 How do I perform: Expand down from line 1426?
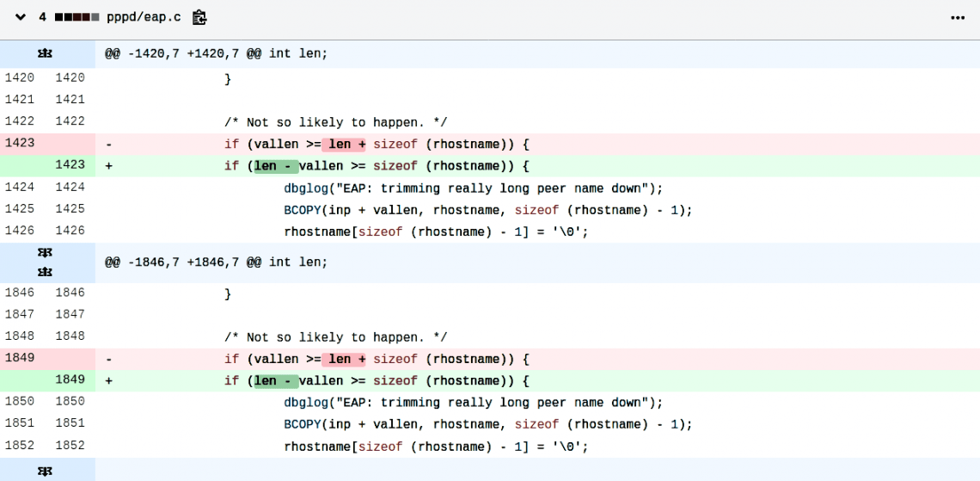[46, 254]
